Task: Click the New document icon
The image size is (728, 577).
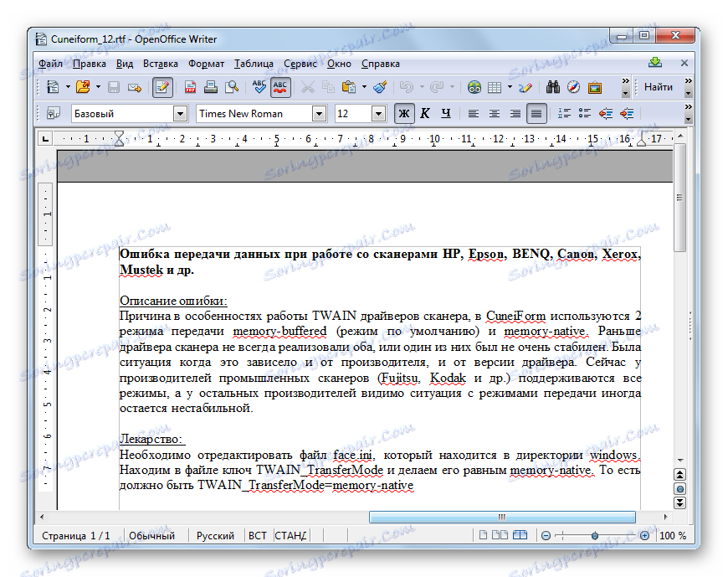Action: click(53, 87)
